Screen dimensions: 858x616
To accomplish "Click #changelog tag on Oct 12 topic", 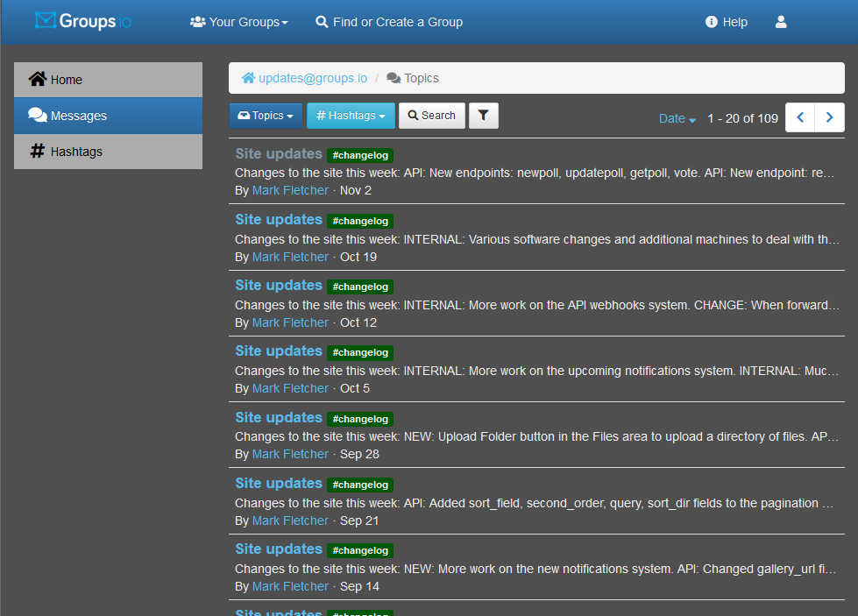I will [x=360, y=287].
